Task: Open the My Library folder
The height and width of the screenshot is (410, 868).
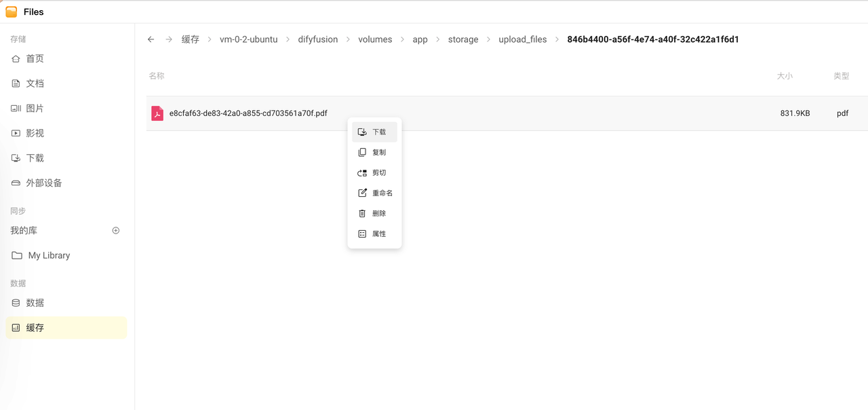Action: (x=49, y=256)
